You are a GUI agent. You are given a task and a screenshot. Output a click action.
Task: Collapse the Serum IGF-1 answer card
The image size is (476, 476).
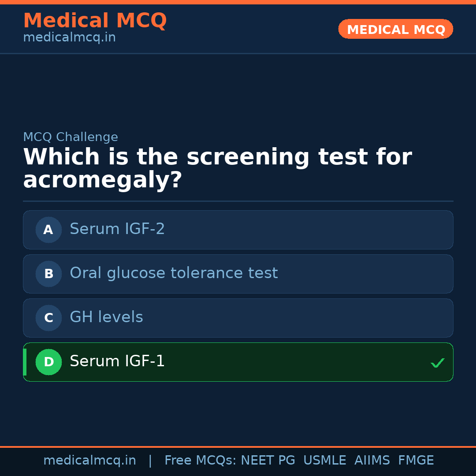(238, 362)
